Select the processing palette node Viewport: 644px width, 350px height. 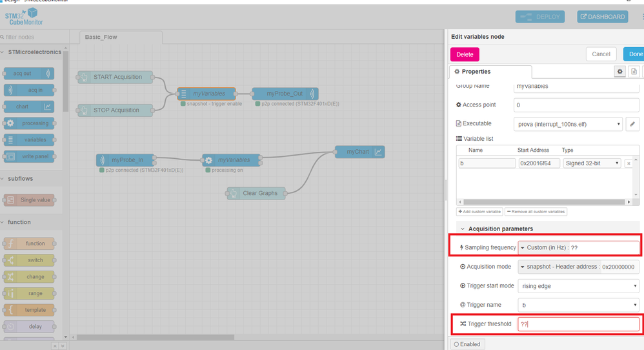pyautogui.click(x=29, y=123)
